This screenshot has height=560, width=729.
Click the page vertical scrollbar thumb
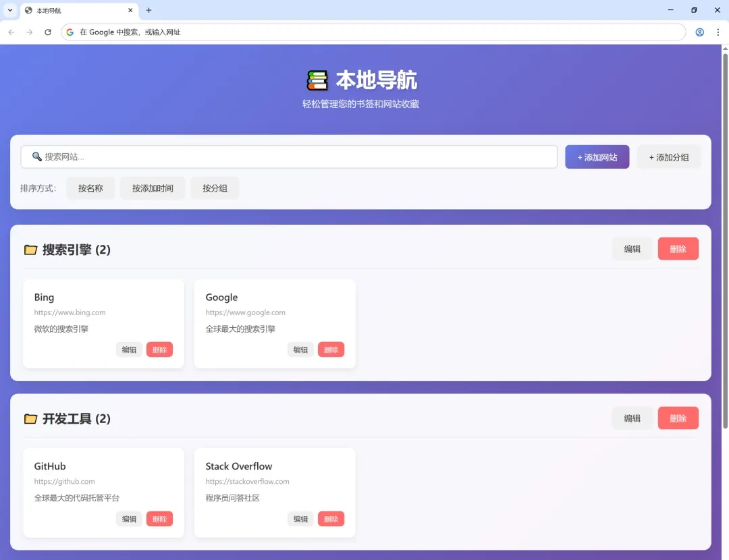[725, 241]
